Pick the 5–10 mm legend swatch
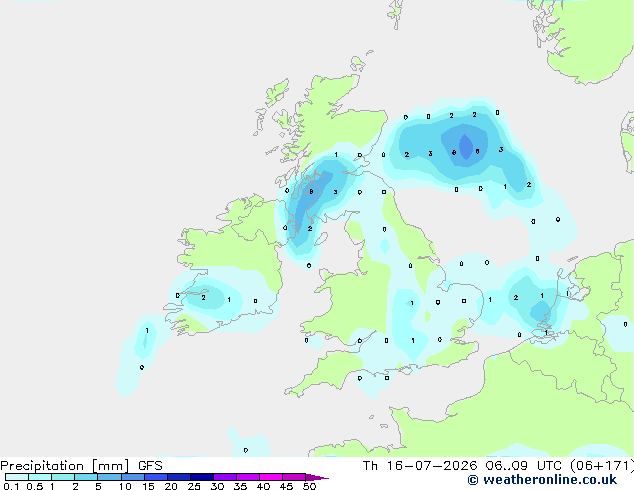 tap(109, 477)
